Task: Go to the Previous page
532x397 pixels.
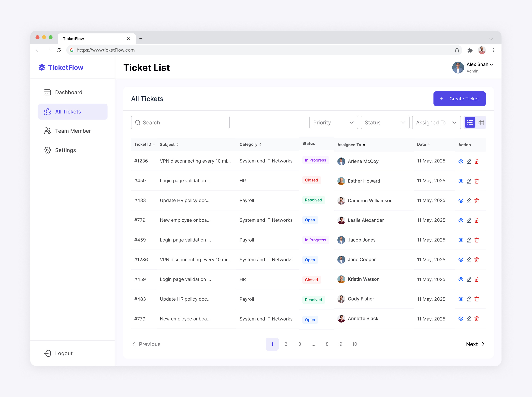Action: pyautogui.click(x=146, y=344)
